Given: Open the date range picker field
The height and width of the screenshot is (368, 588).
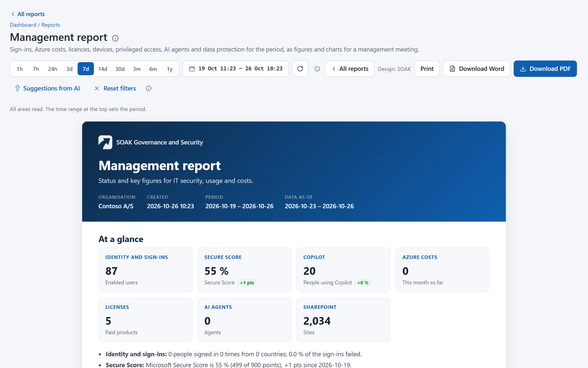Looking at the screenshot, I should 235,69.
